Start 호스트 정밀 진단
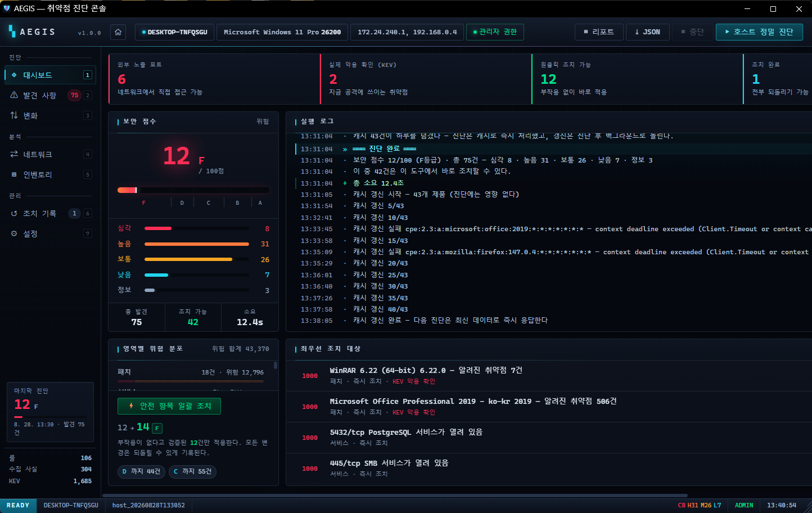Viewport: 812px width, 513px height. [759, 32]
